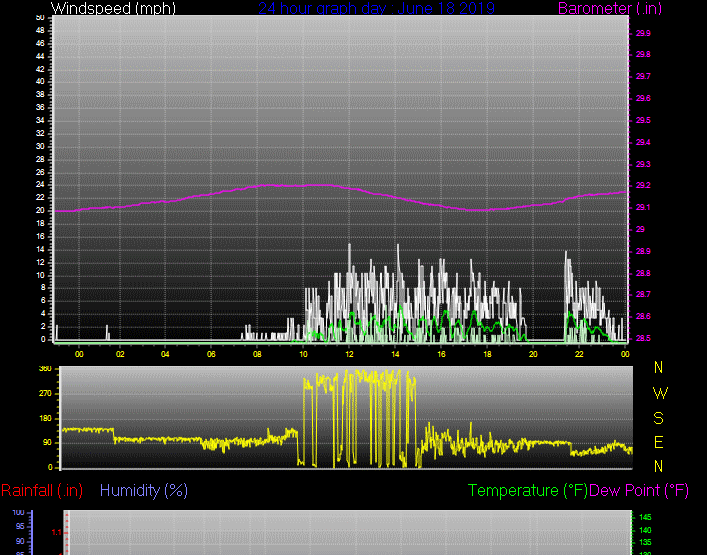Click the Humidity (%) label
This screenshot has width=707, height=555.
144,490
